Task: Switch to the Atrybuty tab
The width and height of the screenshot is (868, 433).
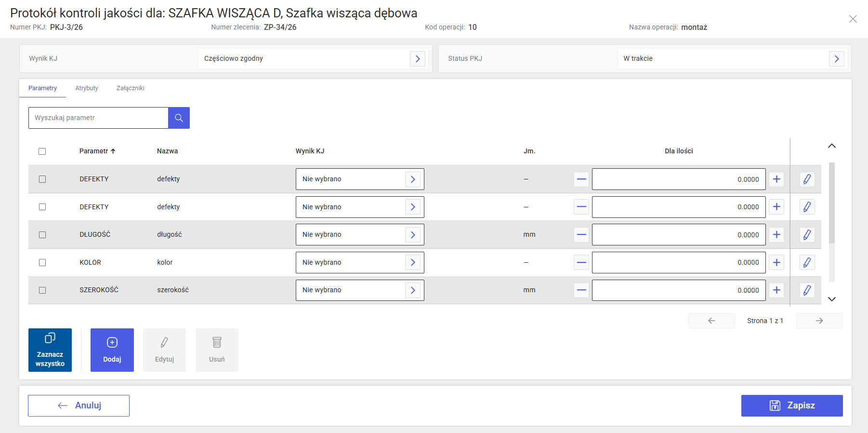Action: click(x=87, y=88)
